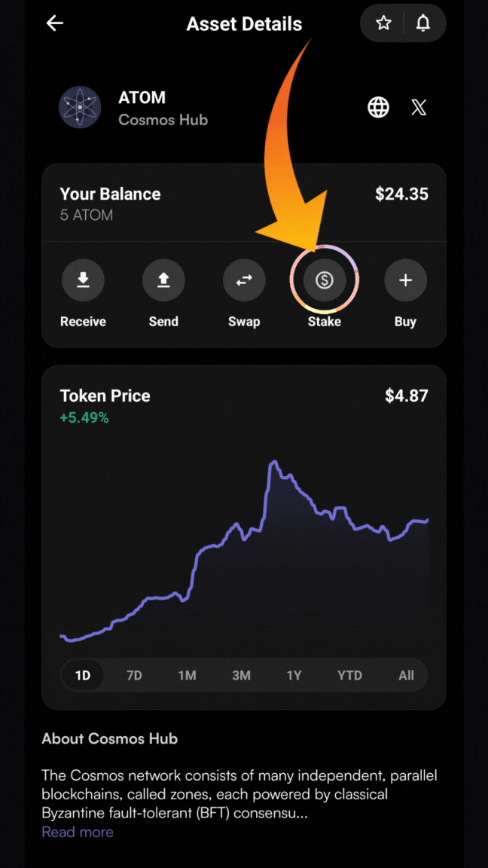Image resolution: width=488 pixels, height=868 pixels.
Task: Tap the Buy plus icon
Action: [x=405, y=280]
